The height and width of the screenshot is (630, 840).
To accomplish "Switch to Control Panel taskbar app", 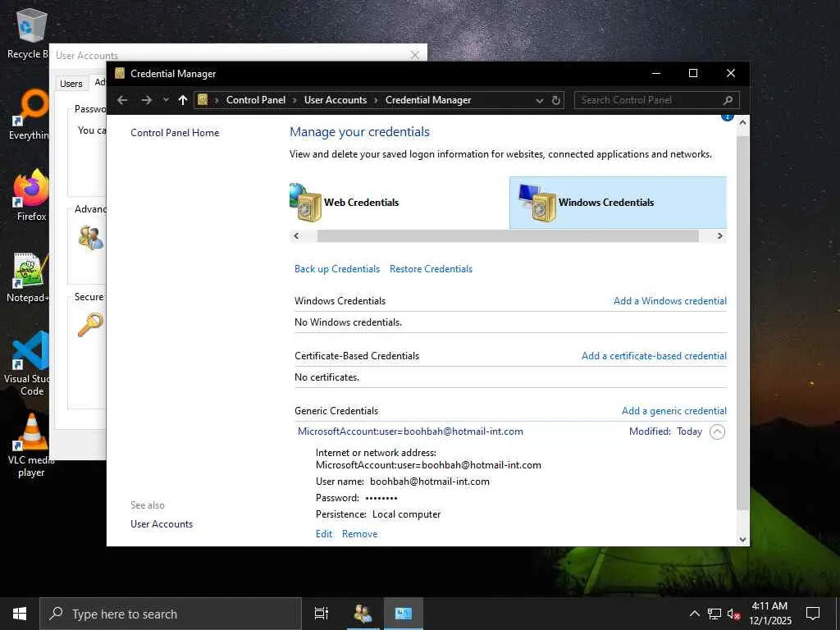I will (x=404, y=614).
